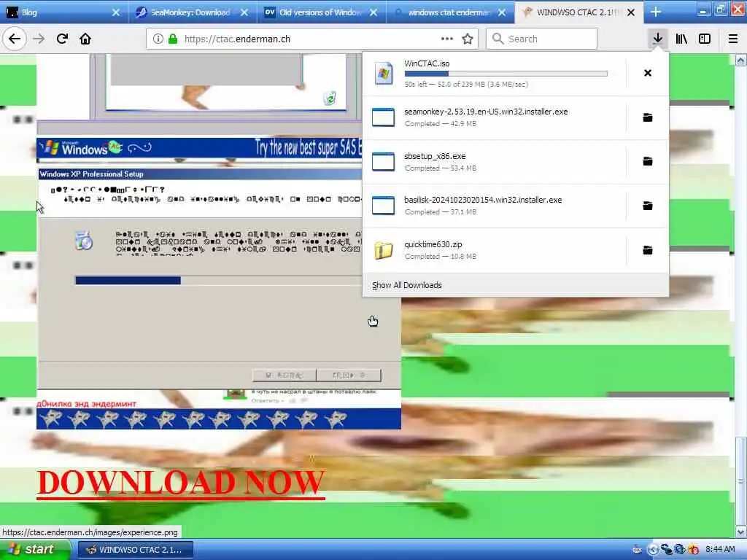Open the hamburger application menu
The width and height of the screenshot is (747, 560).
click(733, 39)
